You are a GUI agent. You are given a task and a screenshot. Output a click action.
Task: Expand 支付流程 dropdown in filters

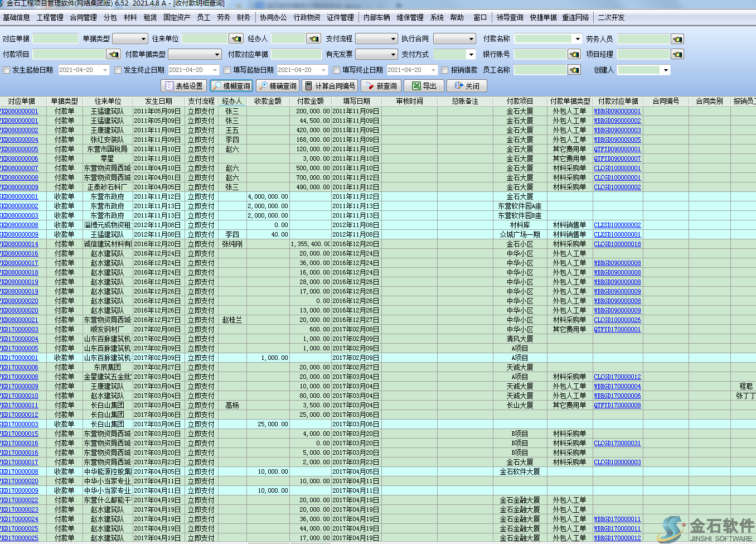pyautogui.click(x=392, y=38)
